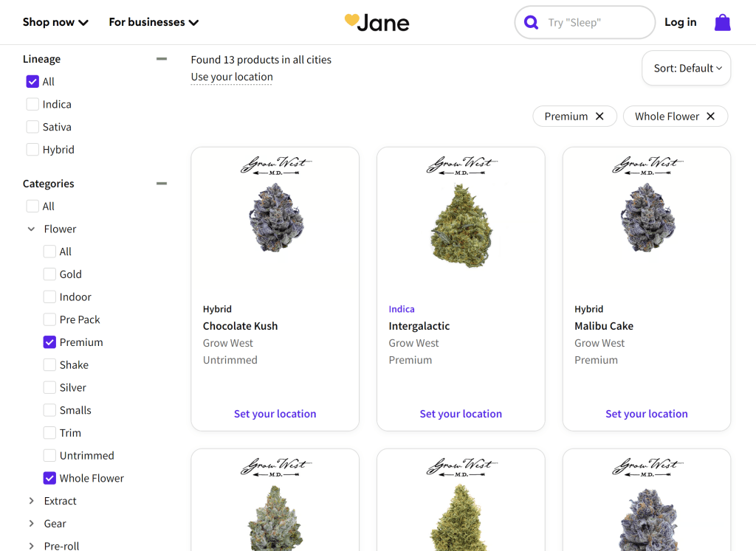Open the Sort: Default dropdown
The height and width of the screenshot is (551, 756).
[687, 69]
